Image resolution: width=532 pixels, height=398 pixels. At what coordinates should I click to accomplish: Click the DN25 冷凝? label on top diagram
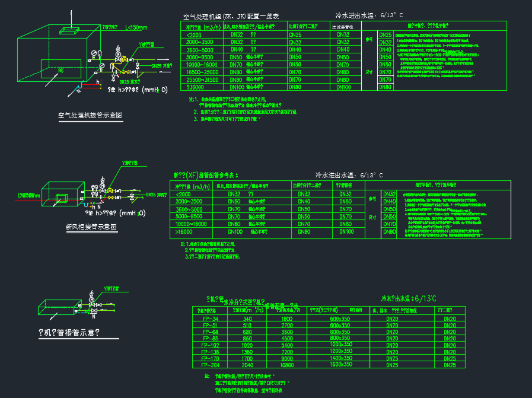[x=162, y=66]
